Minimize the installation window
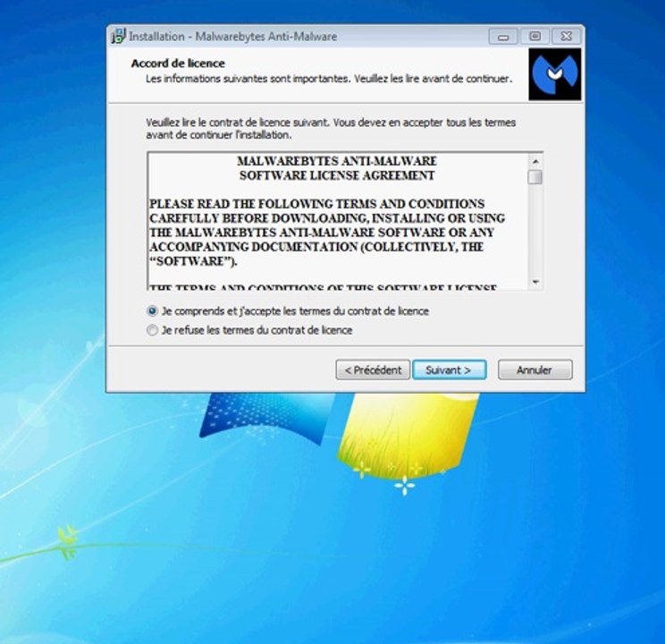665x644 pixels. pyautogui.click(x=503, y=37)
